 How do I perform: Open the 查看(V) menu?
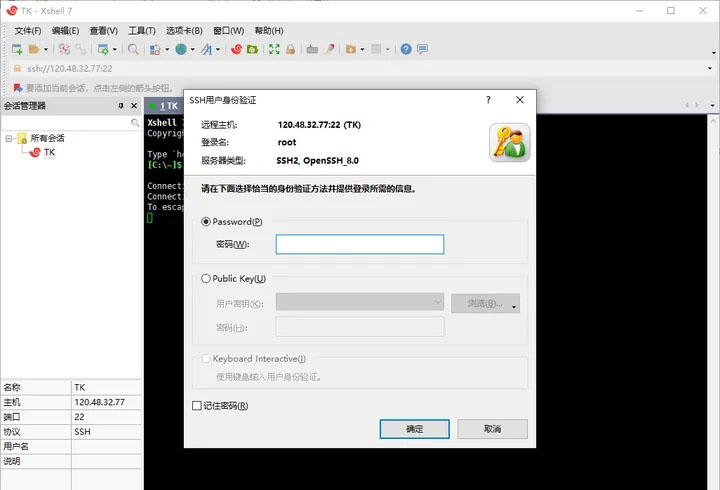103,31
